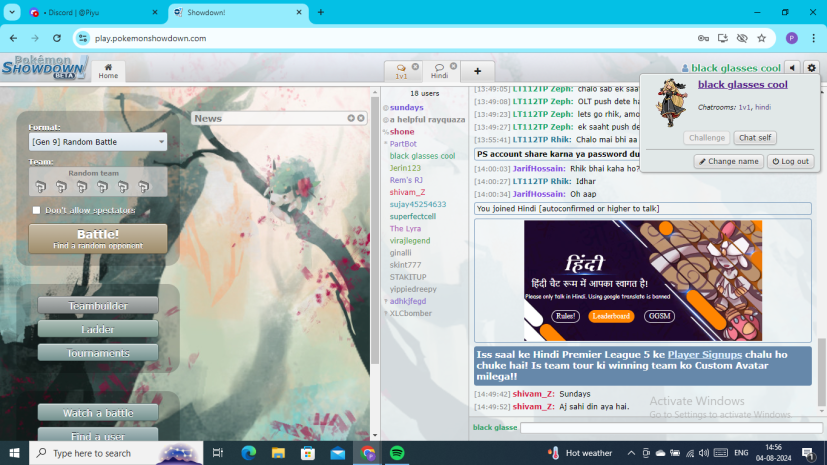The width and height of the screenshot is (827, 465).
Task: Close the Hindi chat room tab
Action: pyautogui.click(x=452, y=67)
